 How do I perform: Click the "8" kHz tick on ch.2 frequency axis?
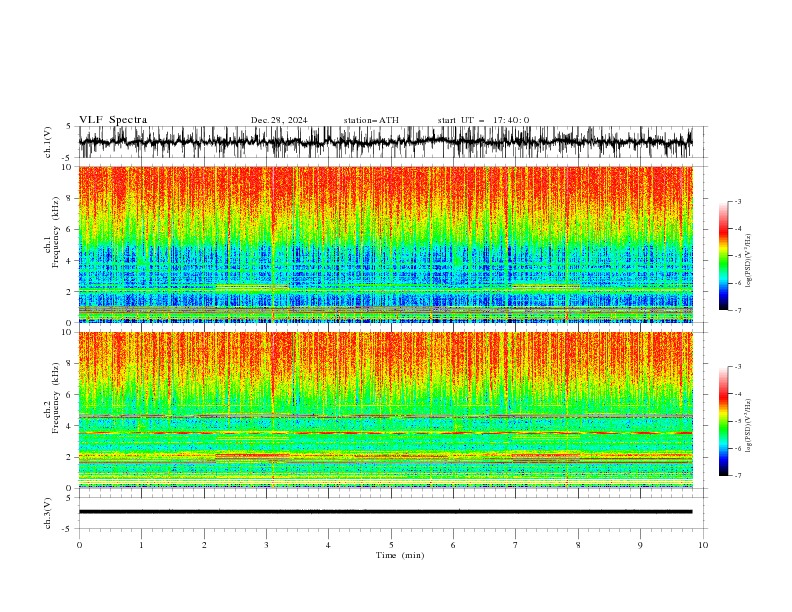(70, 363)
